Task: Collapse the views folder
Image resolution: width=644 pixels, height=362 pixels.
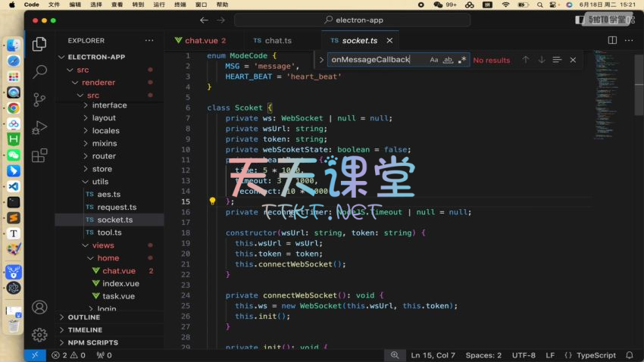Action: coord(102,245)
